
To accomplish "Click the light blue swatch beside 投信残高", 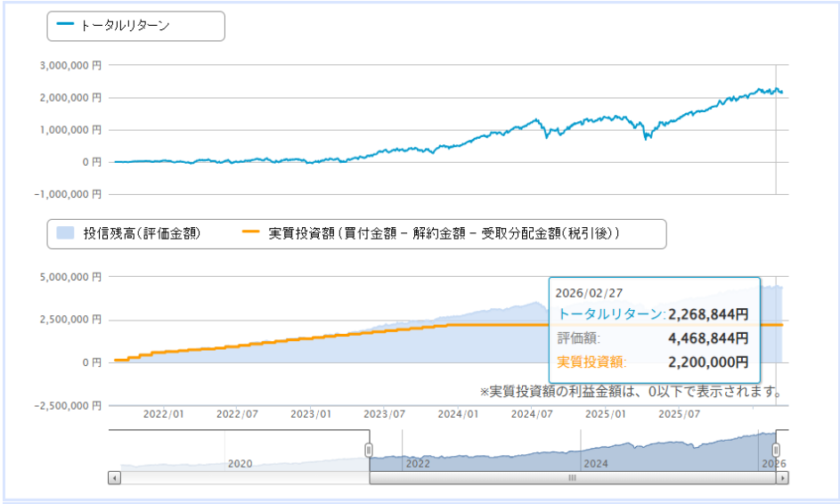I will [65, 233].
